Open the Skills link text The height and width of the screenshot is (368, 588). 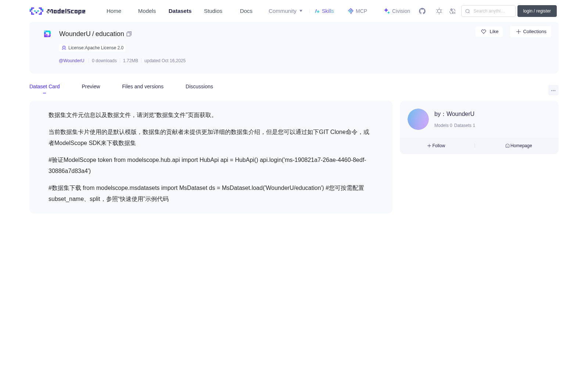tap(328, 11)
